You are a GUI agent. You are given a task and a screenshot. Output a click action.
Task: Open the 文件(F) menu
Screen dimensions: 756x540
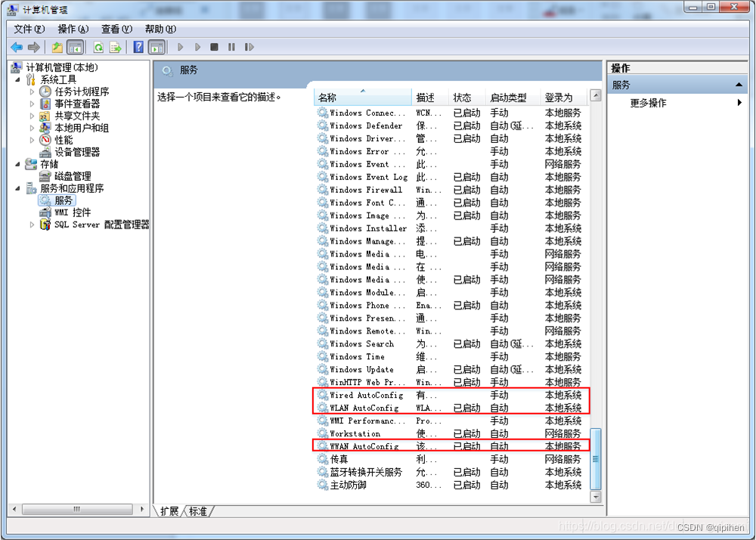tap(29, 29)
